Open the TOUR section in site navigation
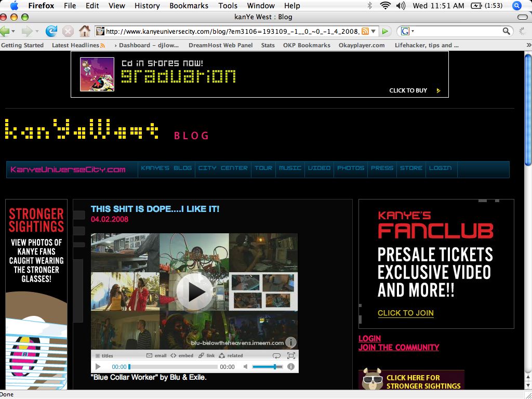 [263, 168]
